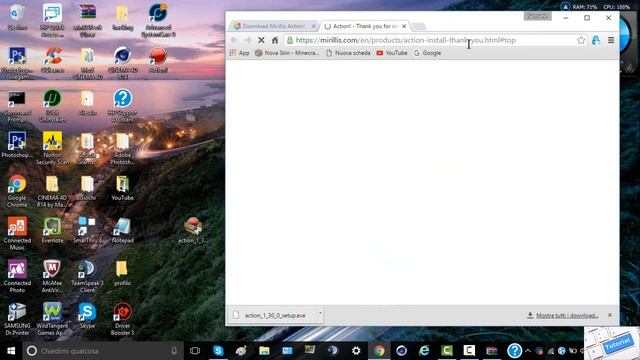Close the Download Mirillis Action tab

point(313,26)
